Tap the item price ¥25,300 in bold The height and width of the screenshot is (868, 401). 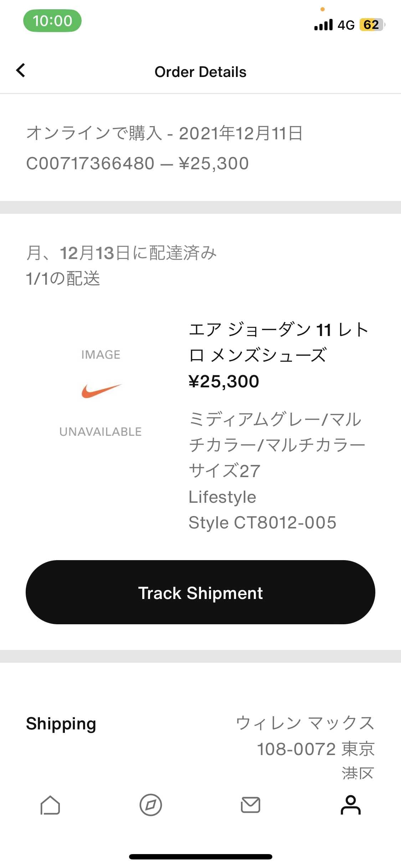[224, 382]
